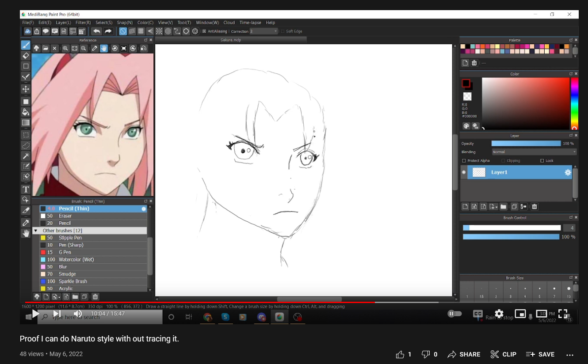Select the Reference panel hand icon
The height and width of the screenshot is (364, 588).
[103, 48]
